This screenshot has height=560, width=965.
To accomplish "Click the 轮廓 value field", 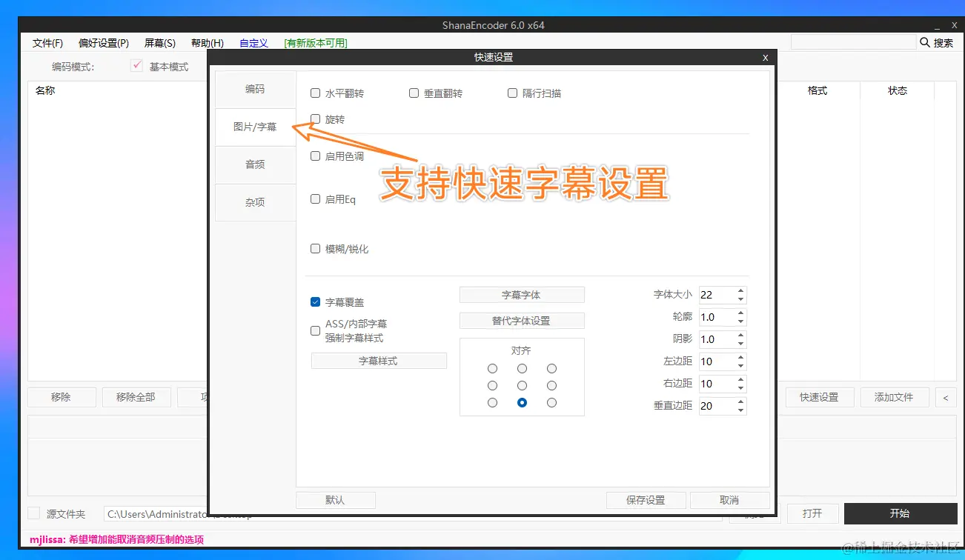I will pyautogui.click(x=717, y=317).
